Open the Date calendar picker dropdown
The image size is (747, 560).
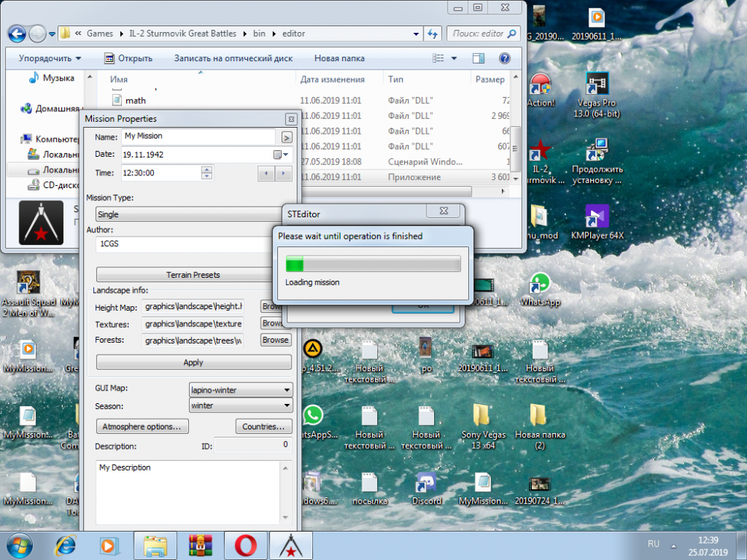(279, 155)
